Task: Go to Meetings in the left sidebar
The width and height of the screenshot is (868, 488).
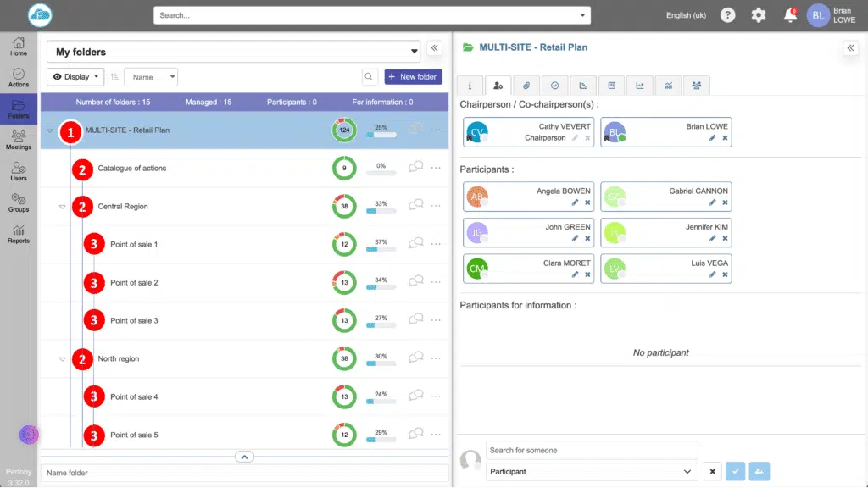Action: point(19,140)
